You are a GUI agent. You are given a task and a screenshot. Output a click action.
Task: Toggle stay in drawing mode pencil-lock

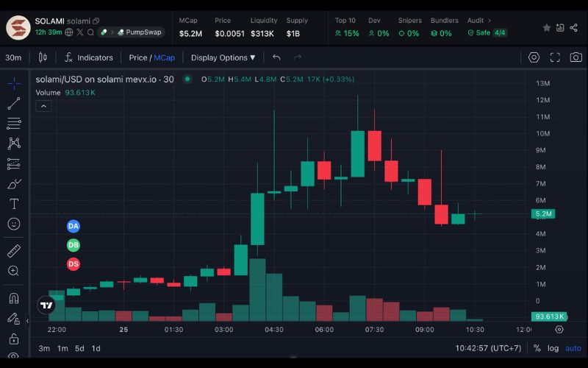14,319
